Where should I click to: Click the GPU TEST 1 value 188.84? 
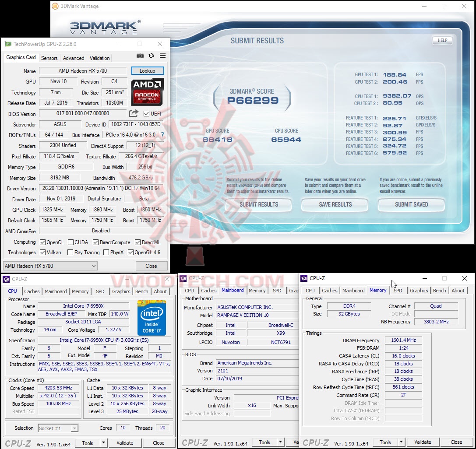[395, 75]
